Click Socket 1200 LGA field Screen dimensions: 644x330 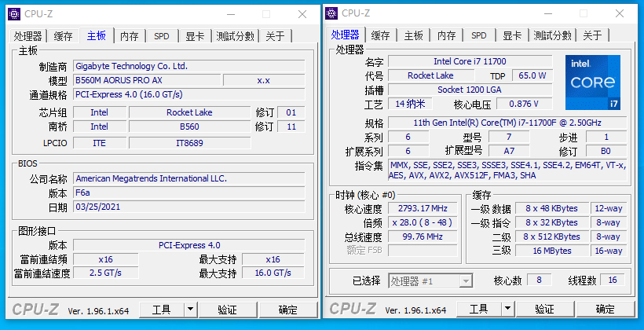(470, 90)
